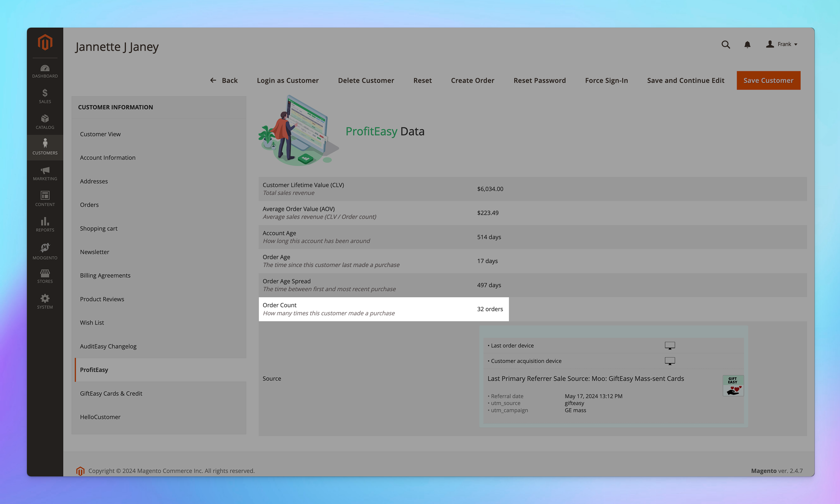
Task: Click the 32 orders value
Action: tap(490, 309)
